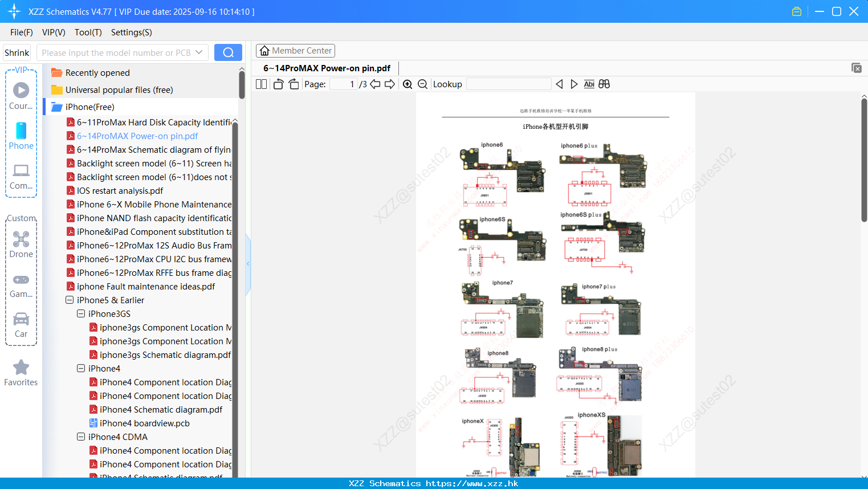The height and width of the screenshot is (489, 868).
Task: Toggle the two-page view icon
Action: coord(261,84)
